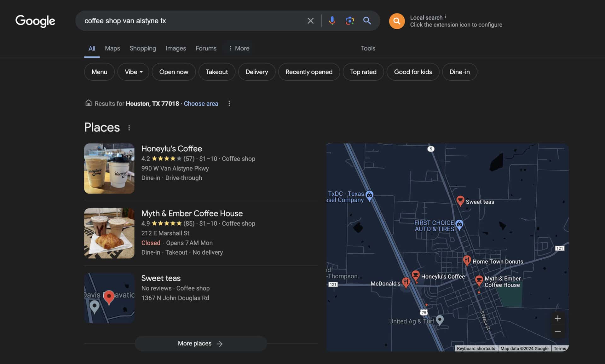Open Honeylu's Coffee photo thumbnail

pos(109,169)
